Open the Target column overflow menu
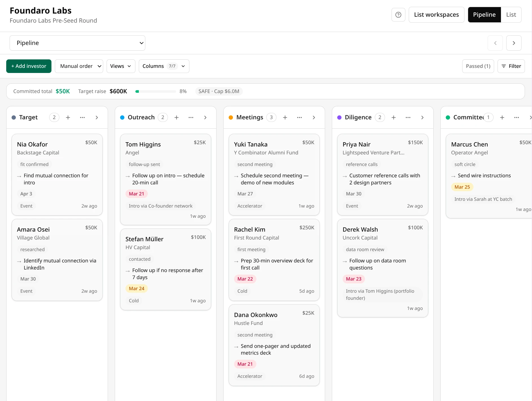This screenshot has height=401, width=532. [82, 117]
